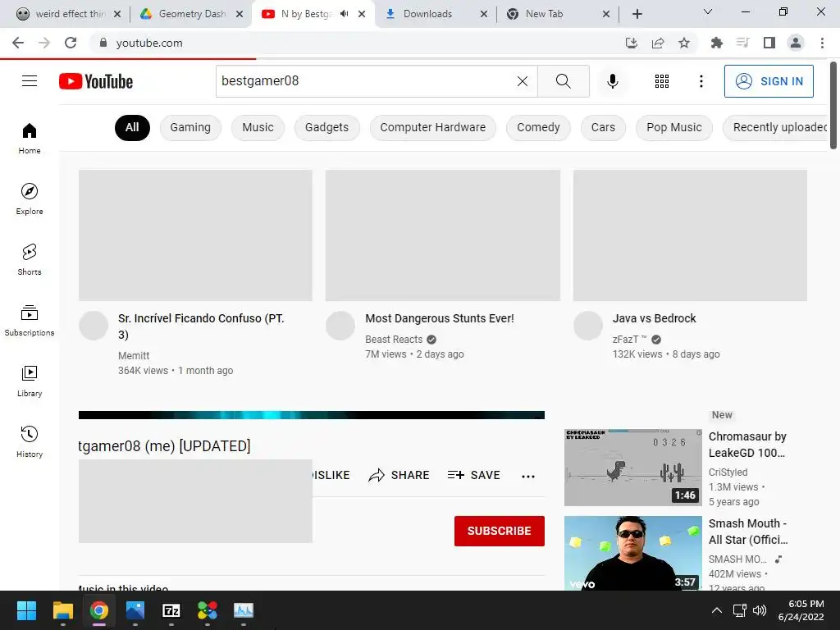
Task: Go to YouTube home via the logo
Action: pyautogui.click(x=96, y=81)
